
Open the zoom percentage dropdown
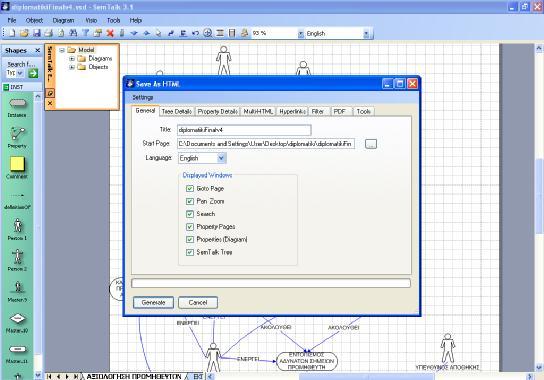pos(300,34)
